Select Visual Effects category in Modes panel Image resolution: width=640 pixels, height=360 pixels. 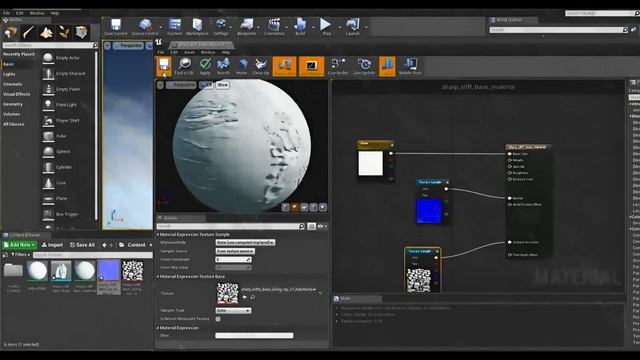coord(17,94)
